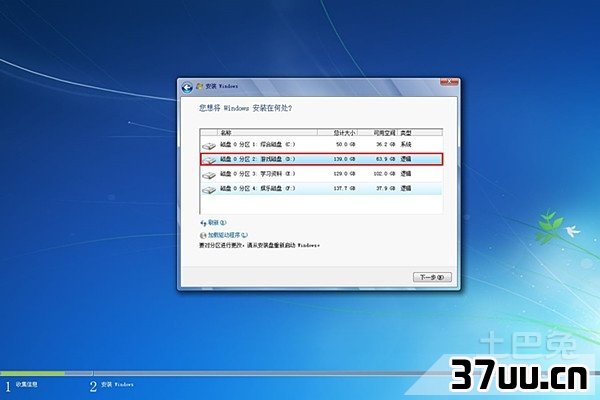Click the 36.2 GB free space cell
Screen dimensions: 600x400
click(x=385, y=145)
